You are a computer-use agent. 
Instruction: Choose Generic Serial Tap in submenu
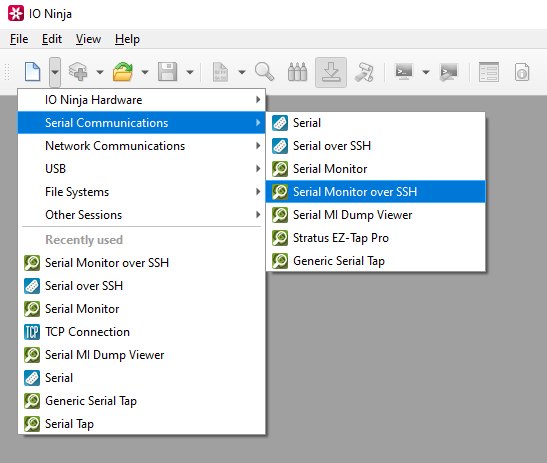point(375,261)
